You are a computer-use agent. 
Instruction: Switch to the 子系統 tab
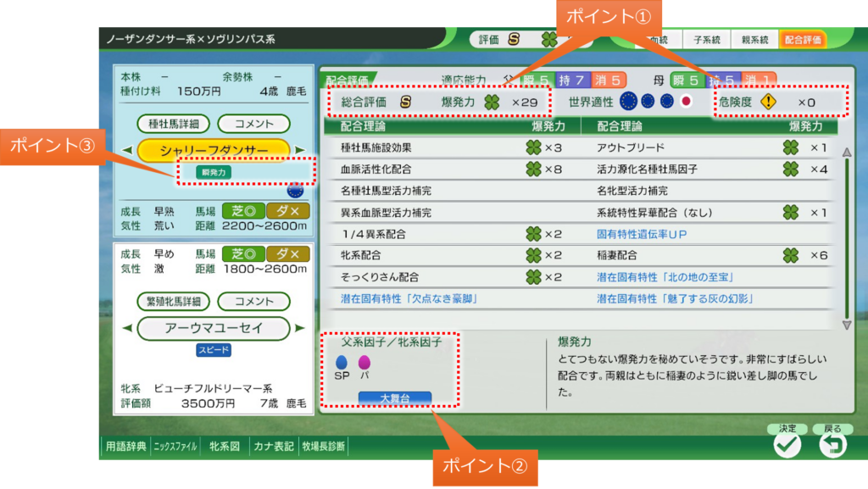coord(706,39)
